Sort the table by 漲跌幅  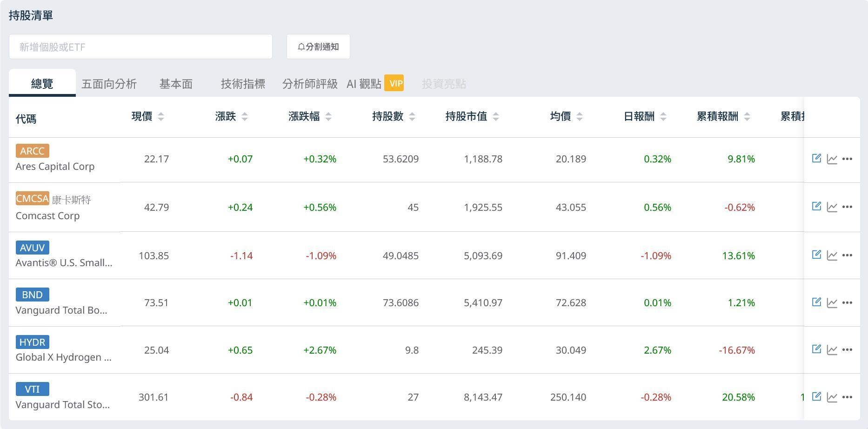click(x=328, y=117)
